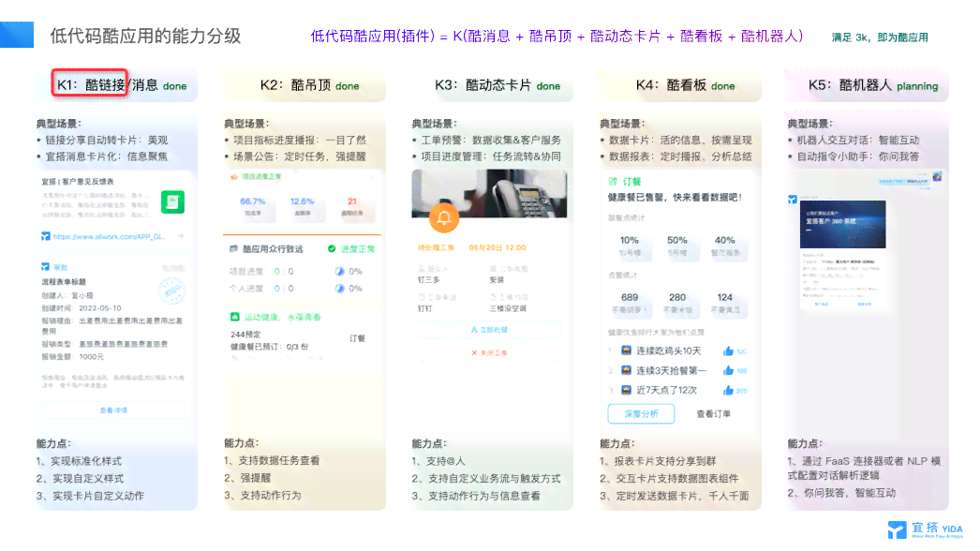This screenshot has height=551, width=980.
Task: Click the 订餐 button in the 244预定 card
Action: 358,338
